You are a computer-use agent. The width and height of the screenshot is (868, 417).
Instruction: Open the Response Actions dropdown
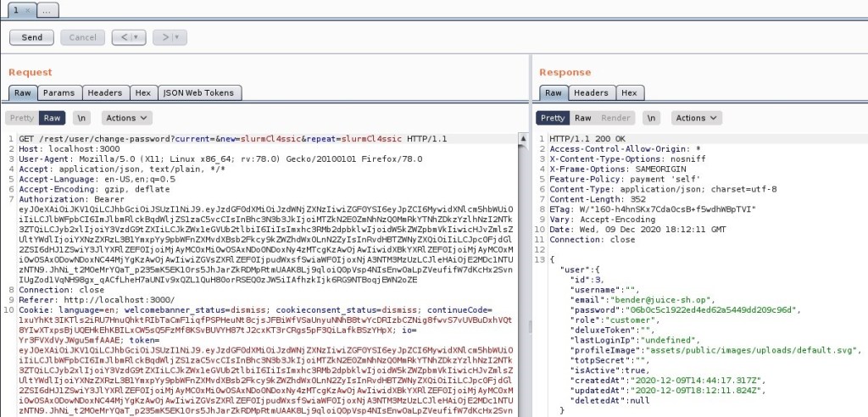point(697,118)
